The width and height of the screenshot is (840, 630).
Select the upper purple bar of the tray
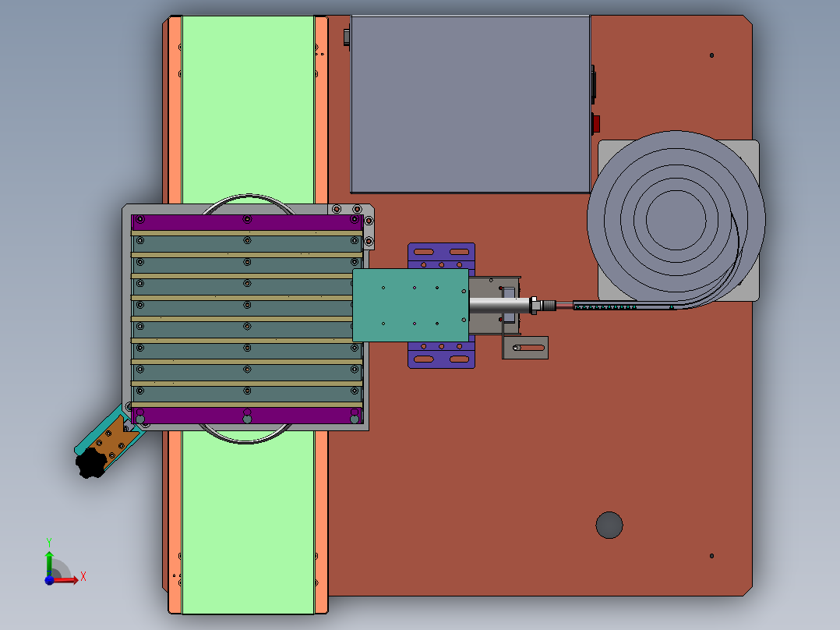(247, 222)
